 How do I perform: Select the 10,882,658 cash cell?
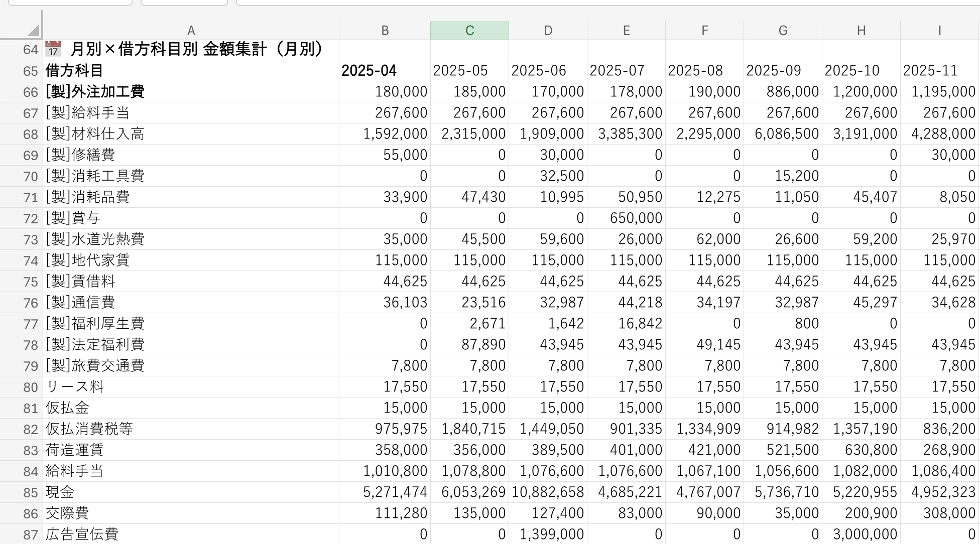pos(547,492)
